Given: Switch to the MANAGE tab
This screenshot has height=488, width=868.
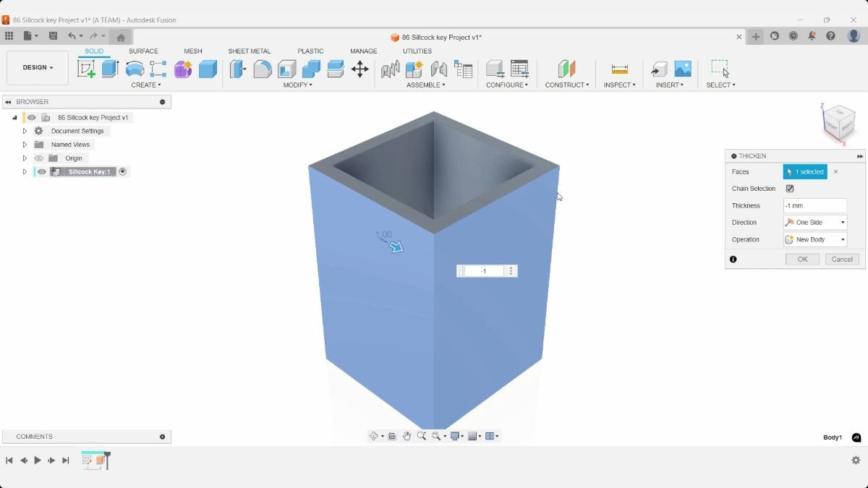Looking at the screenshot, I should 364,51.
